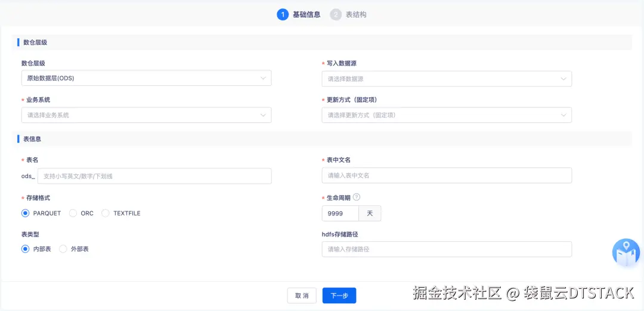Click the 天 unit addon
Image resolution: width=644 pixels, height=311 pixels.
pyautogui.click(x=370, y=214)
